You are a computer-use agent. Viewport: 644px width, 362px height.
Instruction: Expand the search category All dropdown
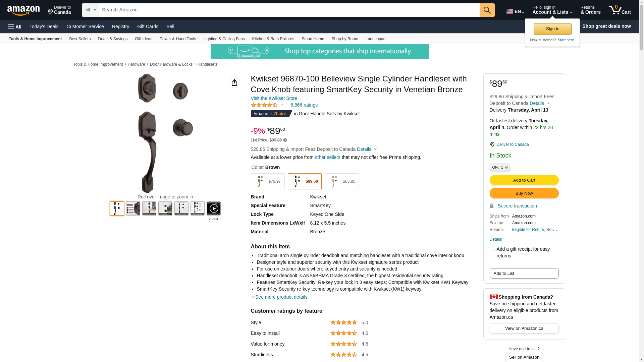click(x=91, y=10)
